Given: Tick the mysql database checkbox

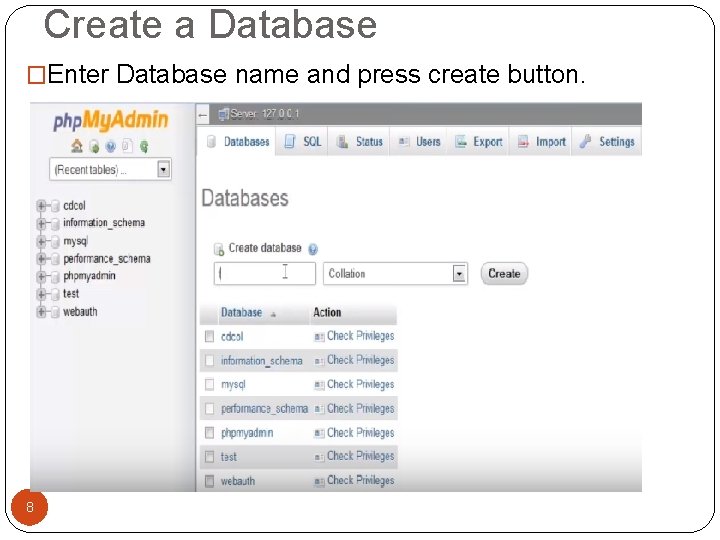Looking at the screenshot, I should 209,384.
